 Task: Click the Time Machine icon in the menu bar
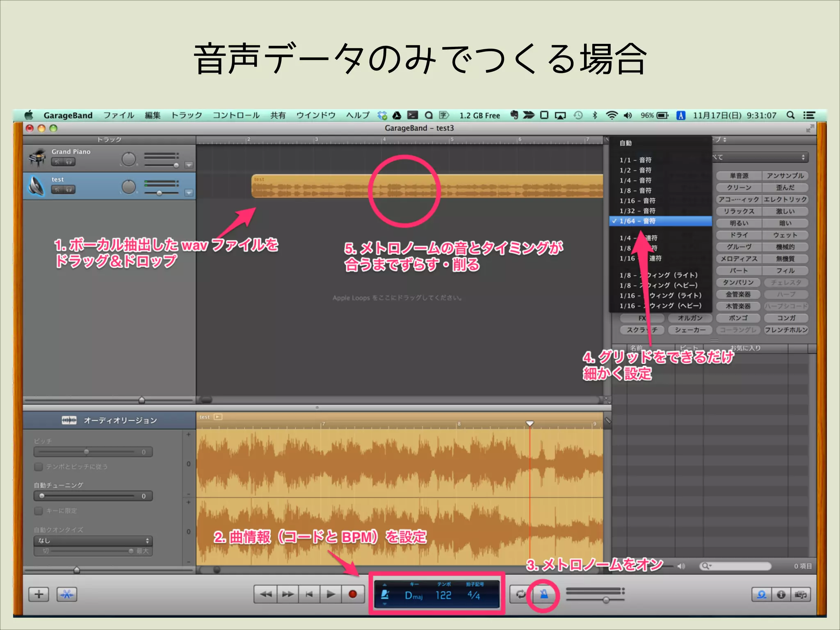578,115
